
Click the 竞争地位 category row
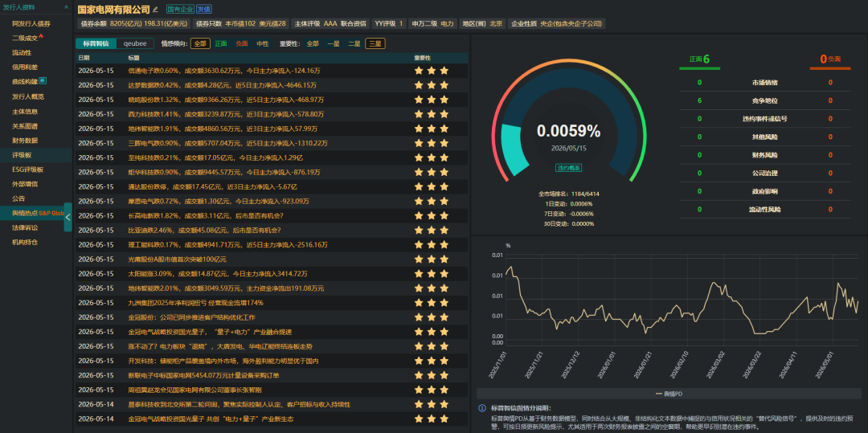765,100
